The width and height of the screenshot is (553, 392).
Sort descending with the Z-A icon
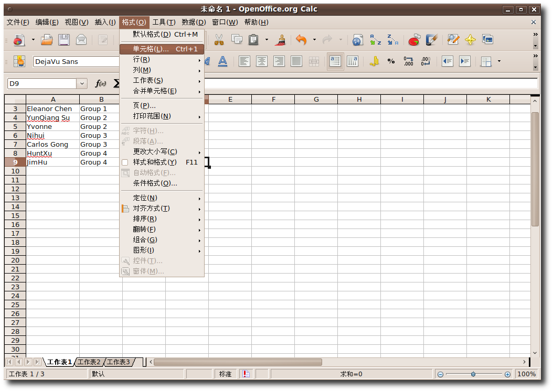[x=392, y=40]
